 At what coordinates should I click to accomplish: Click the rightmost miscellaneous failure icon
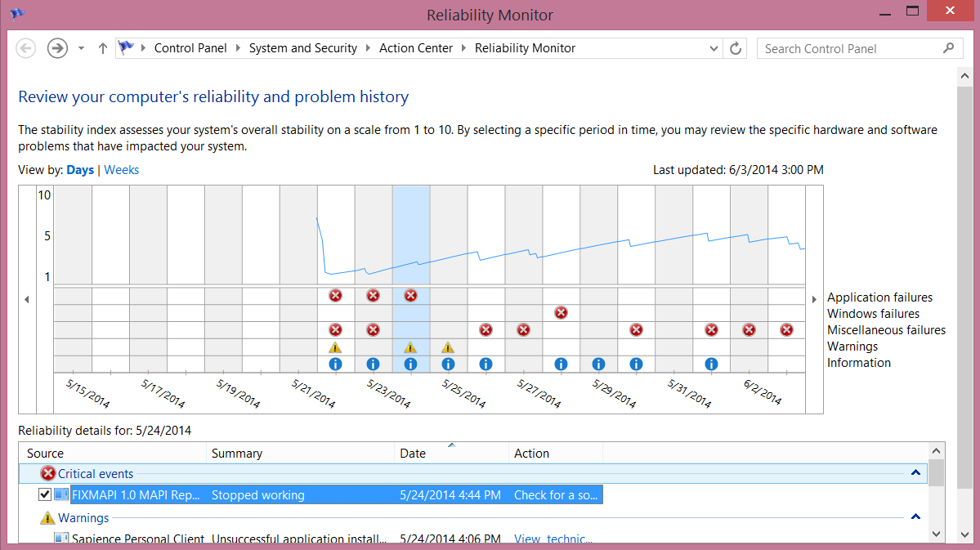pos(786,329)
